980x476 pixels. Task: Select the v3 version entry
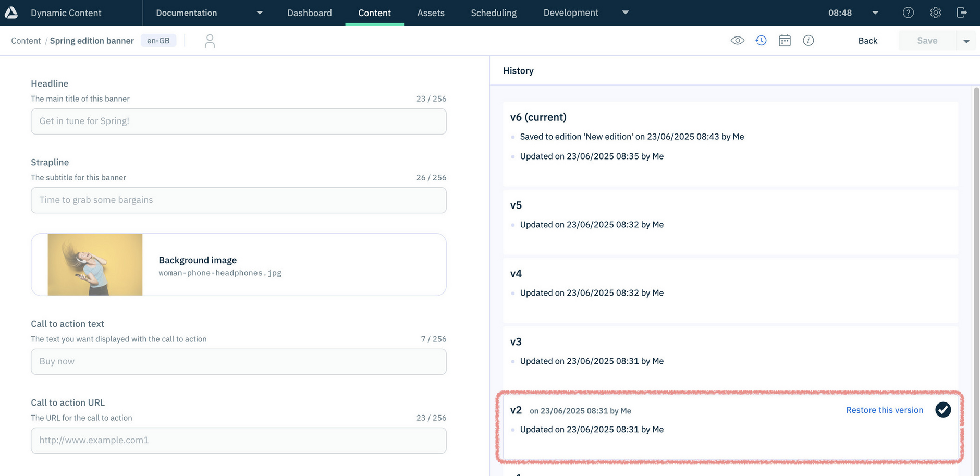click(x=730, y=359)
